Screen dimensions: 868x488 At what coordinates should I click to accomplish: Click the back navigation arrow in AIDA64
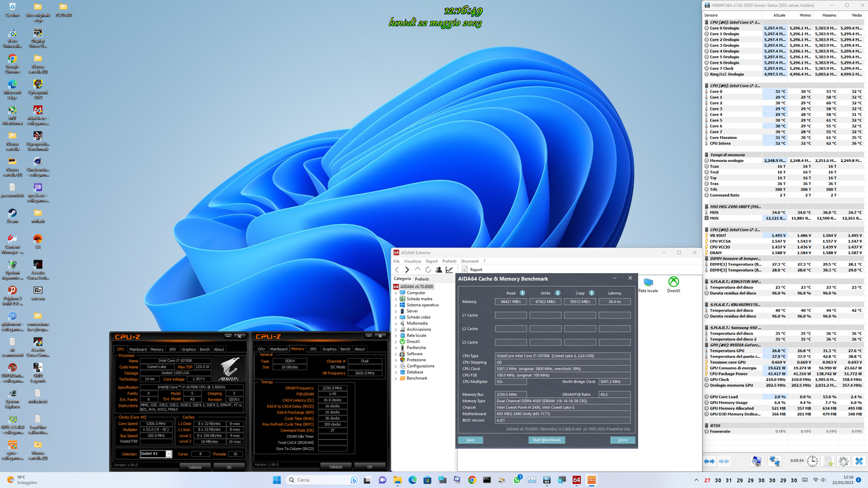(396, 268)
